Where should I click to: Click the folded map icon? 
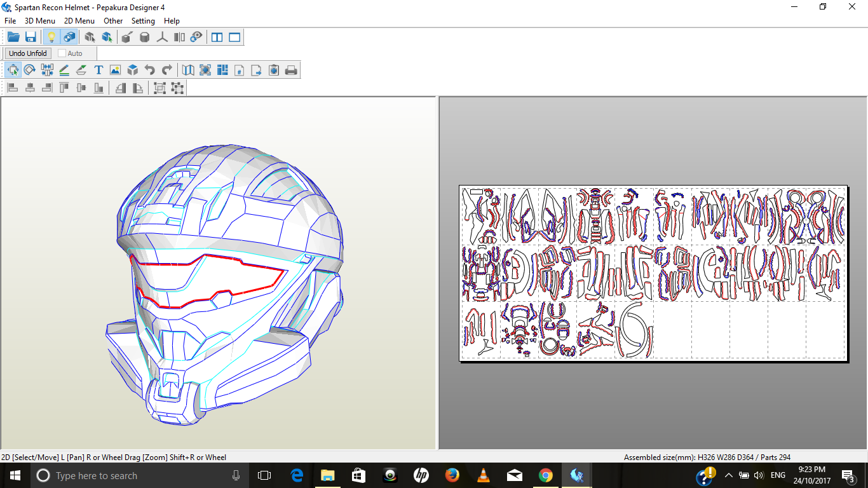(188, 70)
